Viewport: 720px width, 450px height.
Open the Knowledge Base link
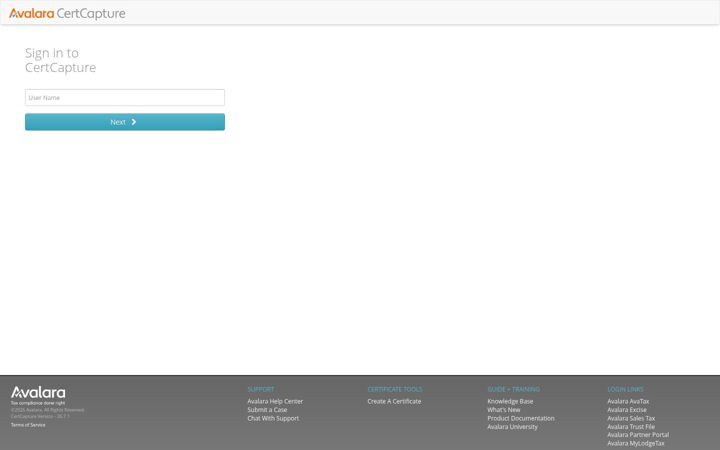(510, 401)
